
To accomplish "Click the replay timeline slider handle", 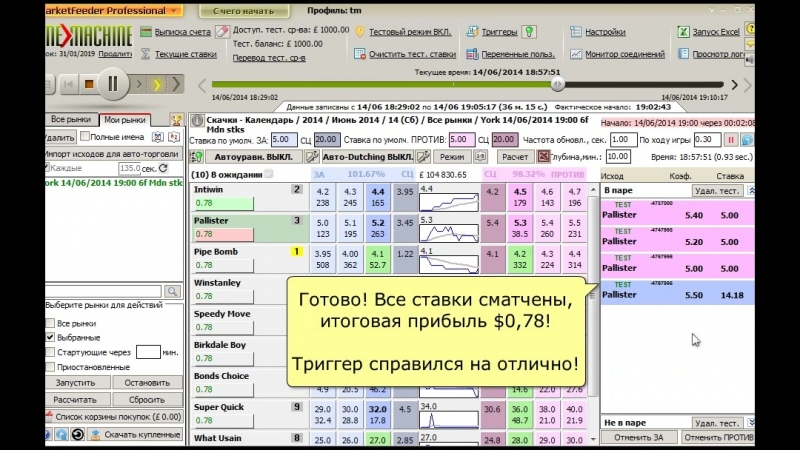I will 558,84.
